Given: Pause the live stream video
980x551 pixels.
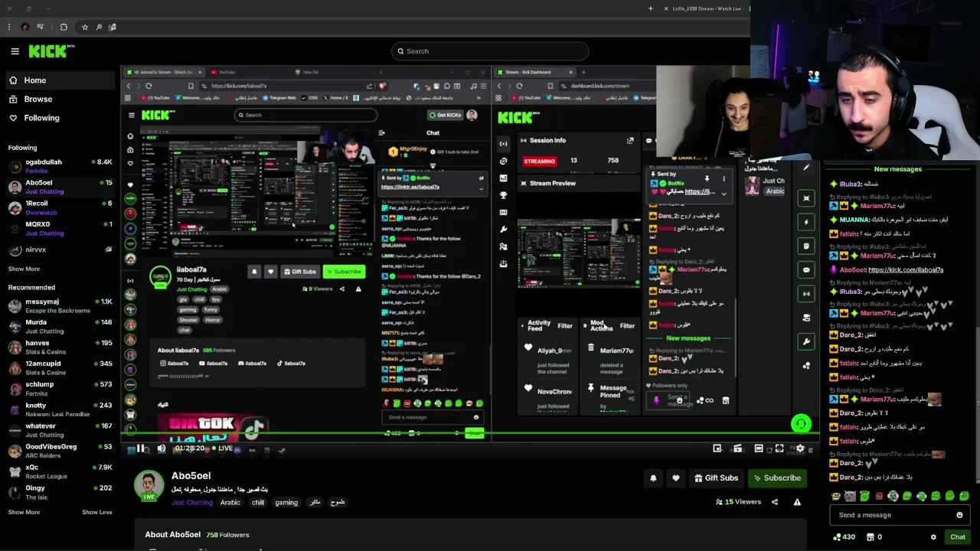Looking at the screenshot, I should pos(140,448).
